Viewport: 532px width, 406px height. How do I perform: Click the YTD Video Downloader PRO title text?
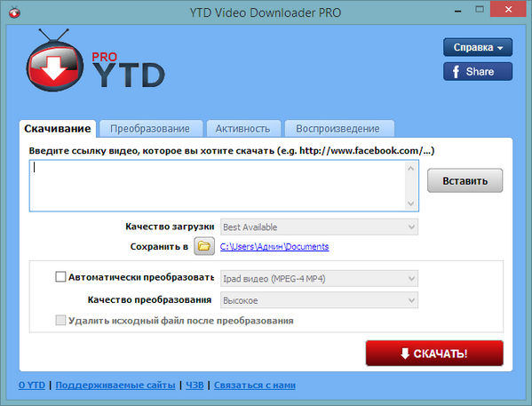pyautogui.click(x=266, y=12)
